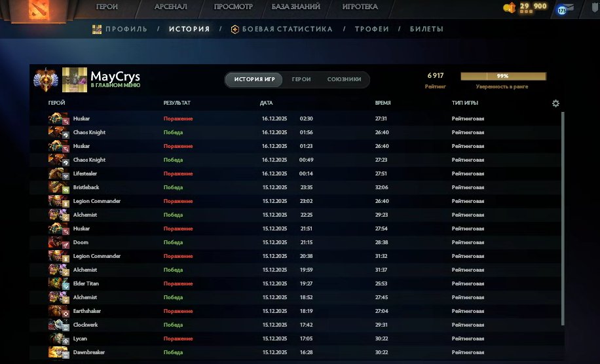Click duration 25:53 in Elder Titan row
The image size is (600, 364).
point(381,283)
